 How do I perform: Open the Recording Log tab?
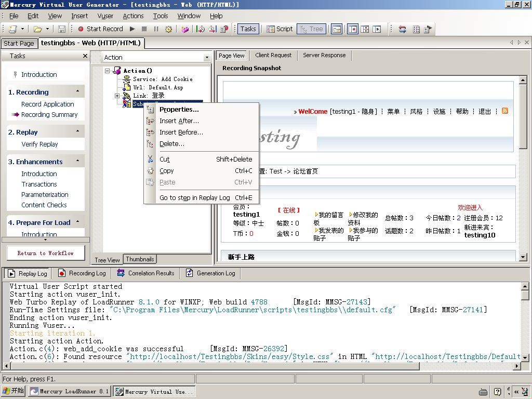click(x=83, y=273)
